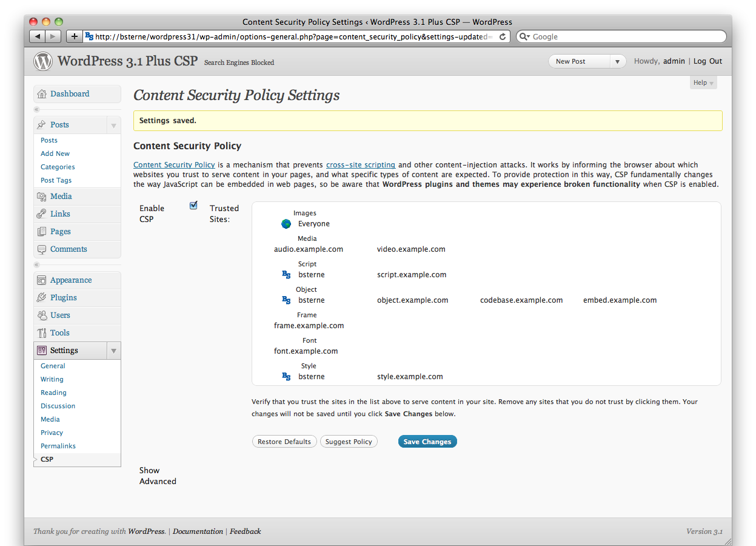Uncheck the Enable CSP checkbox
This screenshot has width=756, height=546.
(193, 205)
